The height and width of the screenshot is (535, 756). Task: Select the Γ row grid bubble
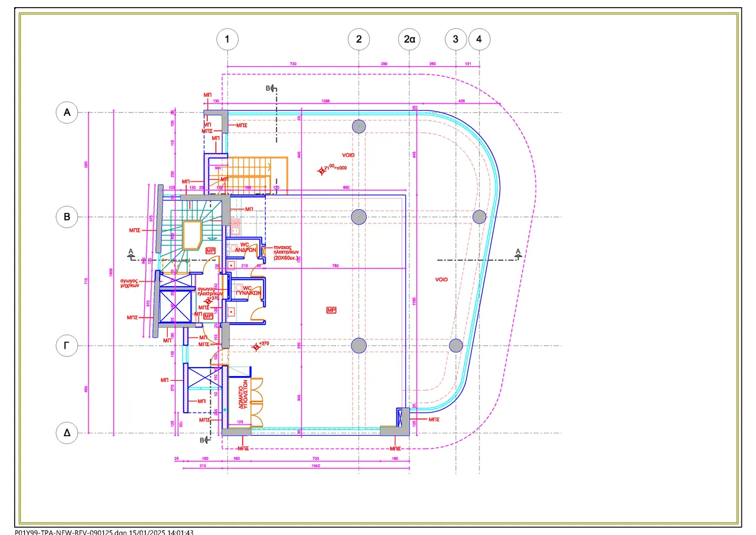(x=67, y=346)
